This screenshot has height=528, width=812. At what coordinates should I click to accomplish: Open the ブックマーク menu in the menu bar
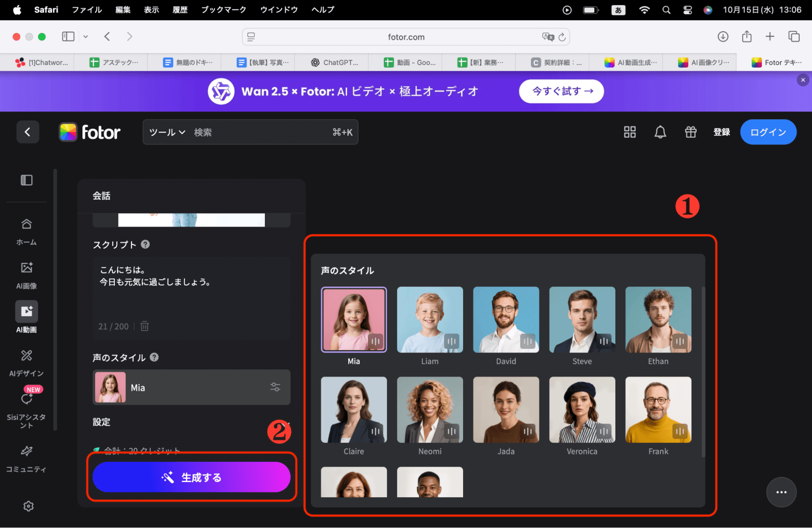(x=223, y=10)
